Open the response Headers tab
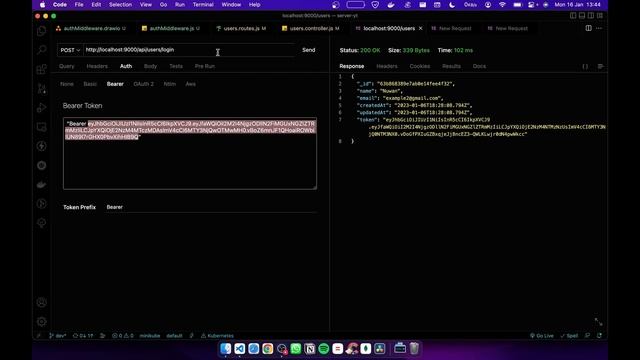Image resolution: width=640 pixels, height=360 pixels. click(387, 66)
